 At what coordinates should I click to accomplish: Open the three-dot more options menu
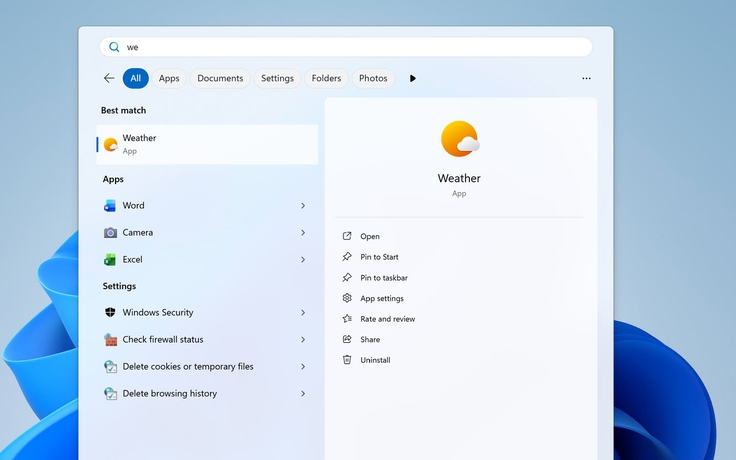click(586, 78)
